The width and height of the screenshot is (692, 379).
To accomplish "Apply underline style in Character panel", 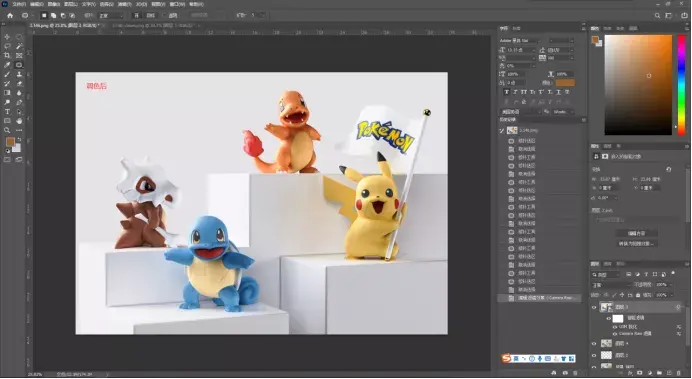I will 558,92.
